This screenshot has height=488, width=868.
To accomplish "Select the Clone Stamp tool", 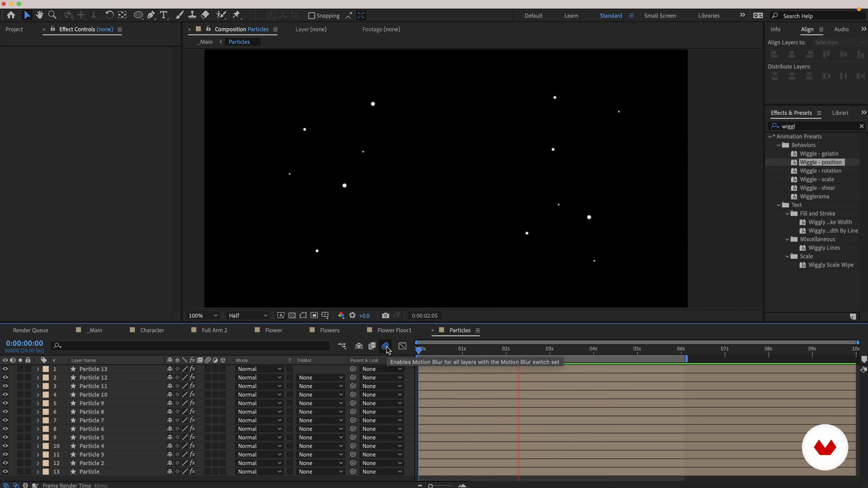I will point(192,15).
